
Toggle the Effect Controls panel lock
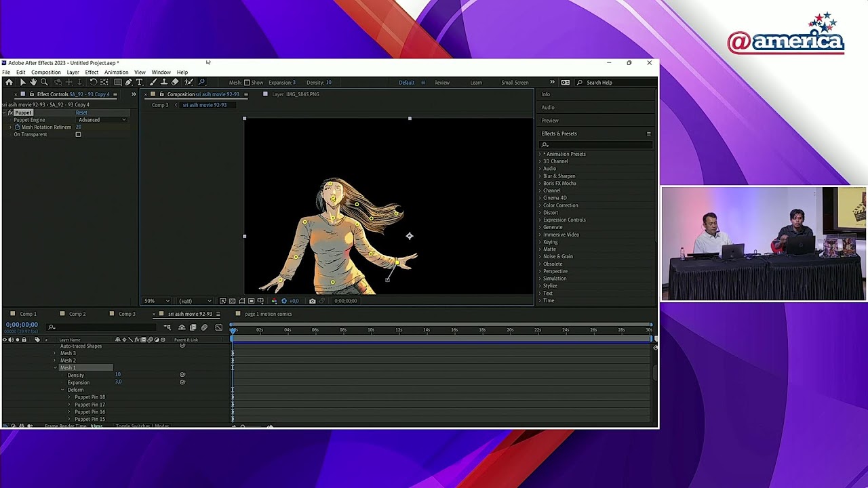(x=31, y=94)
